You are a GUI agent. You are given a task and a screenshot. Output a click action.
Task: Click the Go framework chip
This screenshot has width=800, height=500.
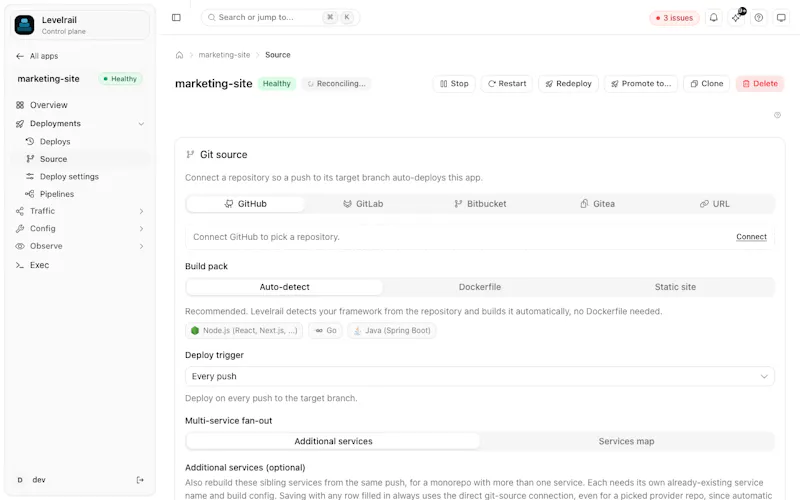pyautogui.click(x=326, y=331)
